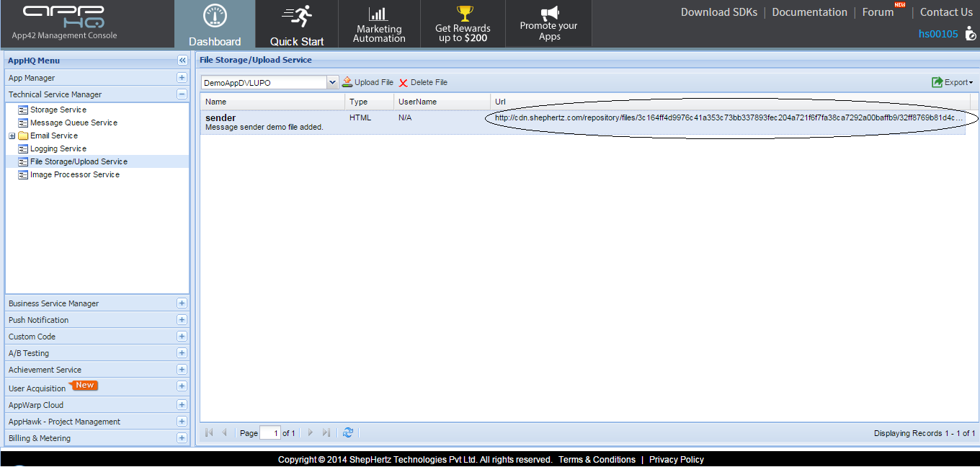Click the Promote your Apps megaphone icon
Screen dimensions: 980x467
[x=549, y=13]
